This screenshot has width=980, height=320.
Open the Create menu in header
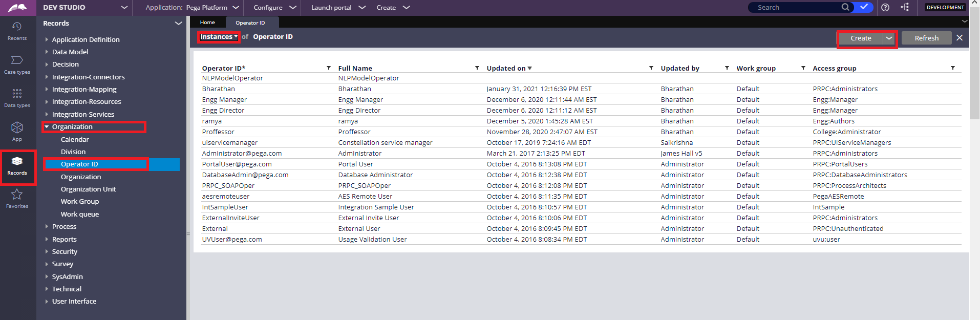pos(393,8)
